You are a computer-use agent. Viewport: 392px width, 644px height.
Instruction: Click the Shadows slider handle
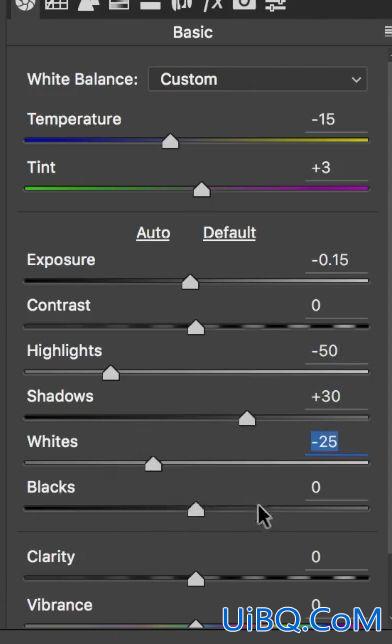(247, 419)
